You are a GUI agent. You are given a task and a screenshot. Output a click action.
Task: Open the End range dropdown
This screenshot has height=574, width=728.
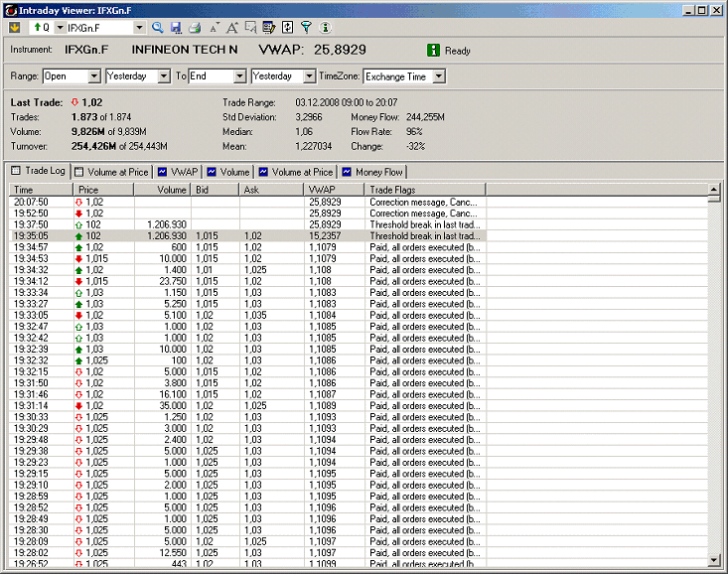(x=239, y=76)
